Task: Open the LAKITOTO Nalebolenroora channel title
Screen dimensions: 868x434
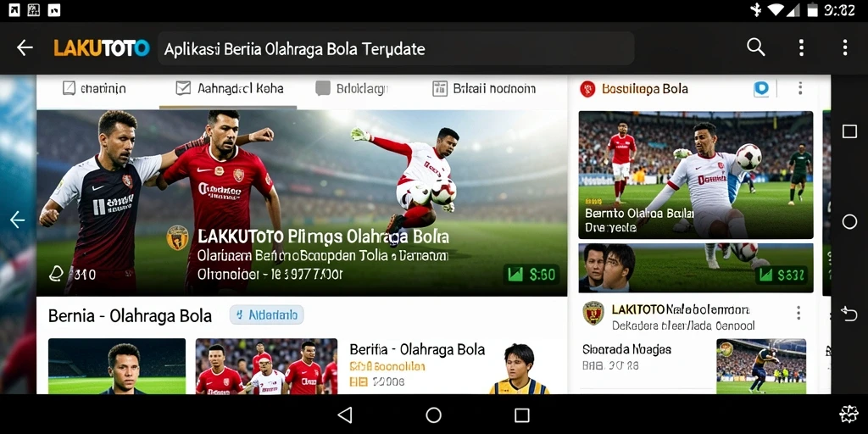Action: pyautogui.click(x=681, y=309)
